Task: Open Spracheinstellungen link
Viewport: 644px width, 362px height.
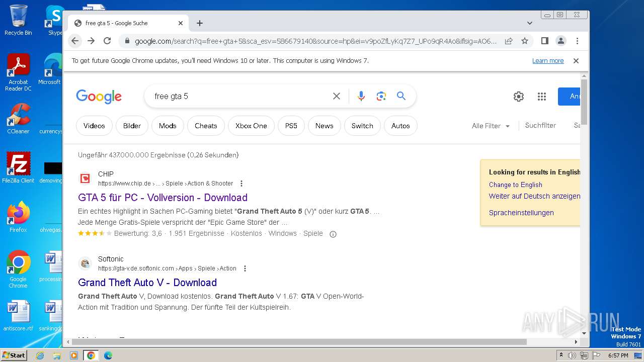Action: [x=521, y=213]
